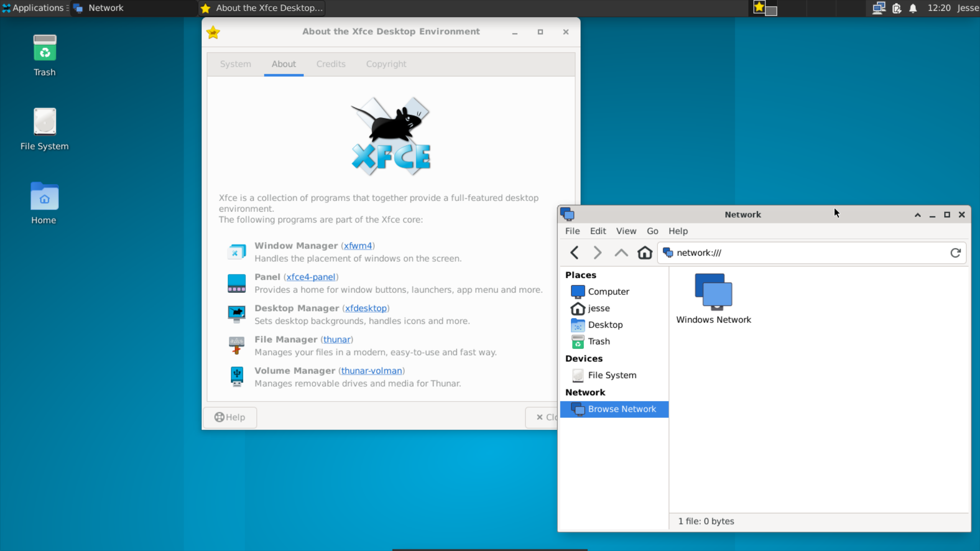
Task: Open the File menu in Network window
Action: (572, 231)
